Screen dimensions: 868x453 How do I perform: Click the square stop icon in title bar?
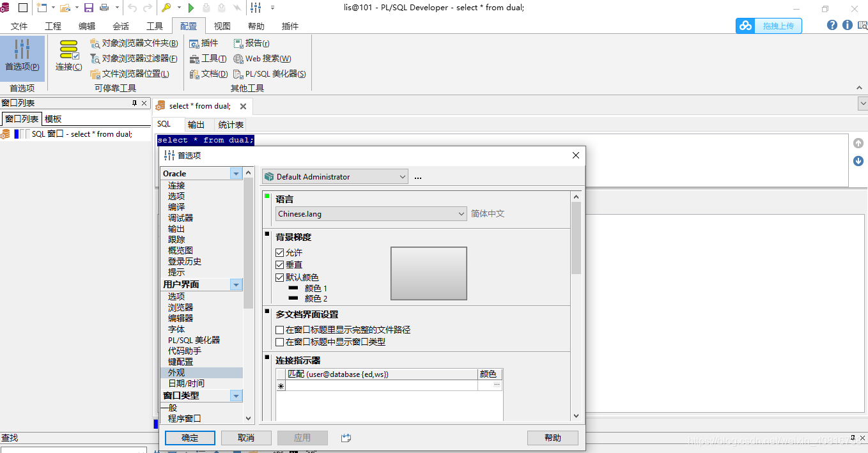click(23, 8)
